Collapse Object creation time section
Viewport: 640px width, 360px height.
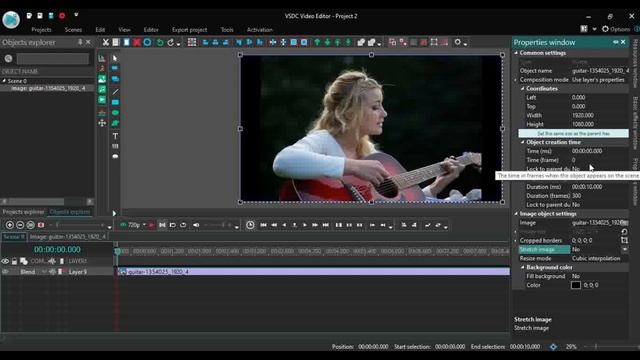point(523,142)
